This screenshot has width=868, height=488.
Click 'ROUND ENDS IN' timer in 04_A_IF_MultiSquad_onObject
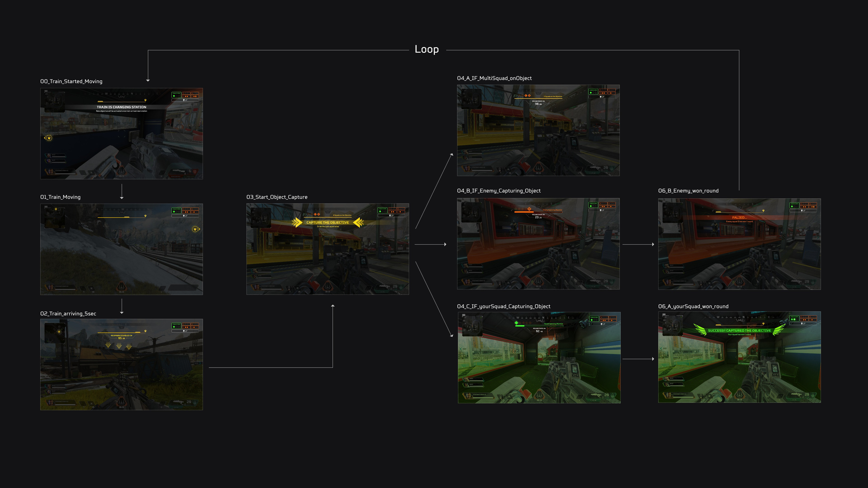538,102
